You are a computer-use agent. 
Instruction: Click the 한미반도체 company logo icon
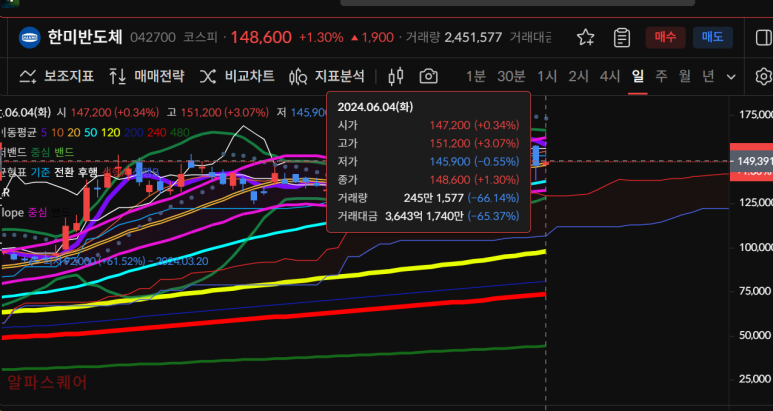click(x=30, y=37)
